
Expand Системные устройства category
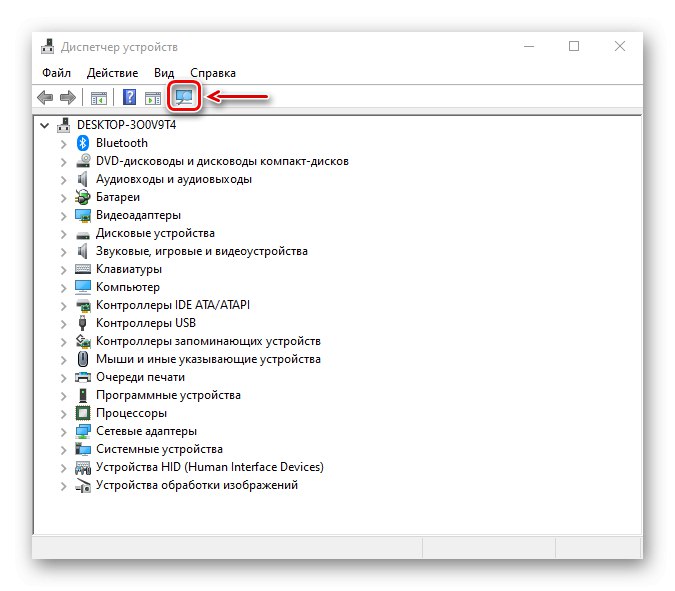(x=64, y=450)
